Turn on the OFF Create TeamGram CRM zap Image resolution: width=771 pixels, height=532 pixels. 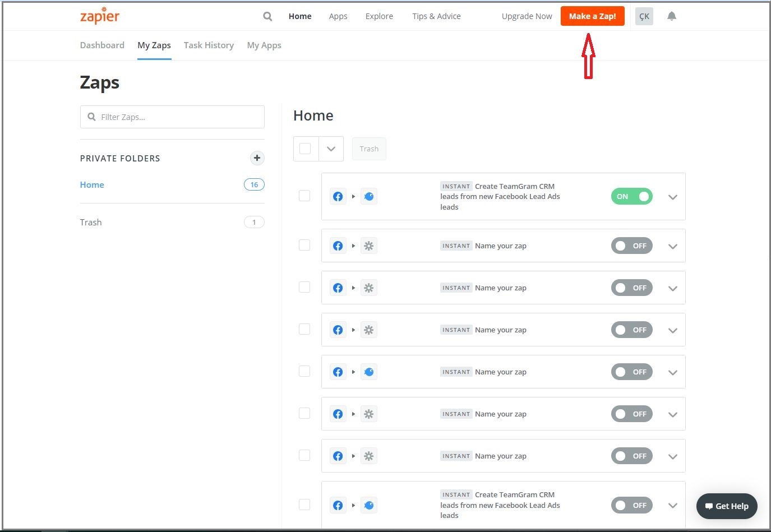(632, 505)
